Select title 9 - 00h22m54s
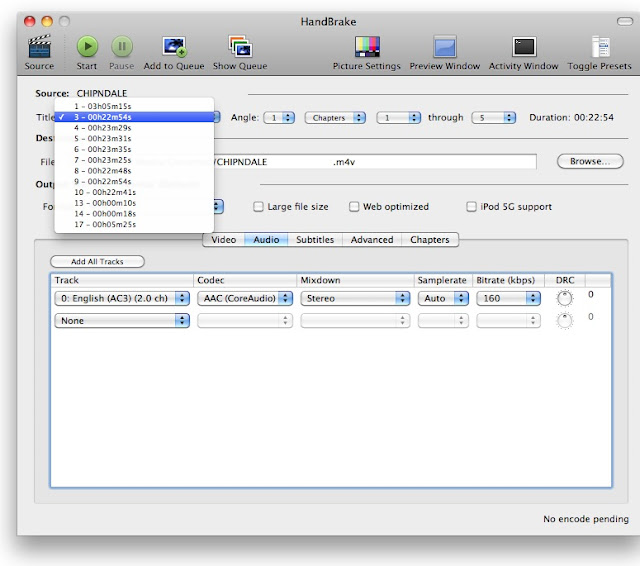Viewport: 640px width, 566px height. click(x=134, y=181)
